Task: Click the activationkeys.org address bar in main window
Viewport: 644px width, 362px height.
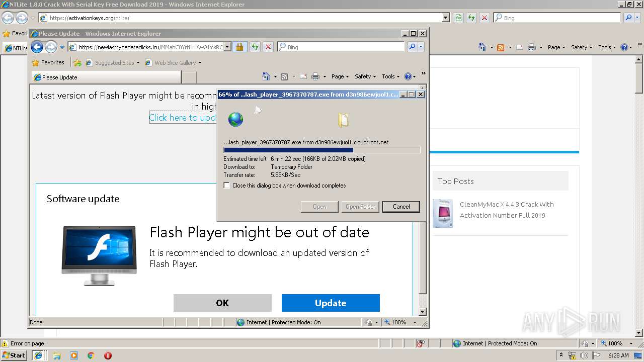Action: coord(240,18)
